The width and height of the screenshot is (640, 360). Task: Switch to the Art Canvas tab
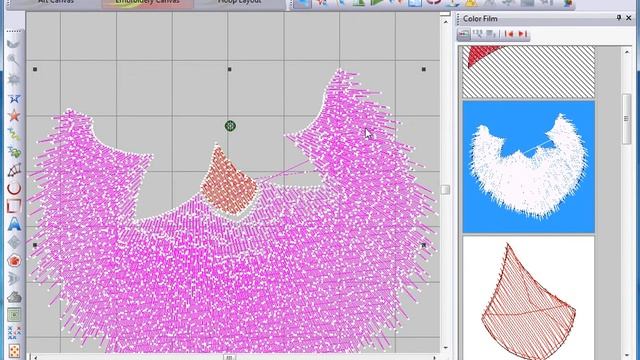click(56, 2)
